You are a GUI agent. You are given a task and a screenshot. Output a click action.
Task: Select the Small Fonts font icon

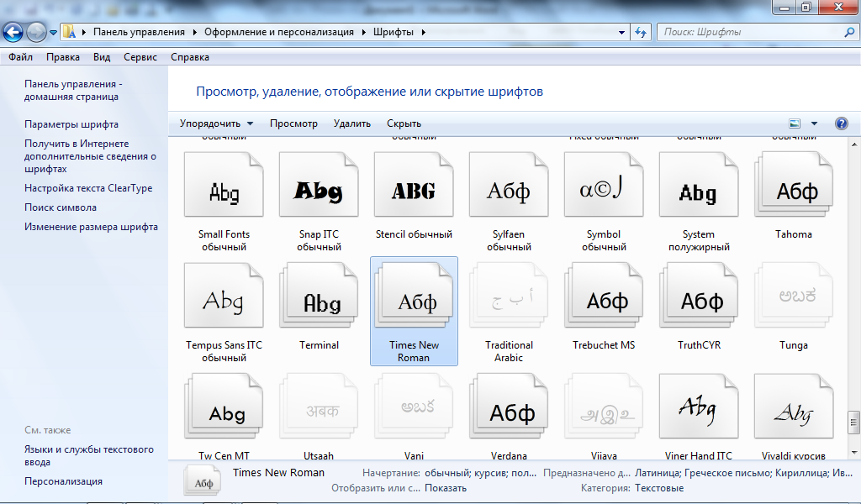tap(224, 184)
